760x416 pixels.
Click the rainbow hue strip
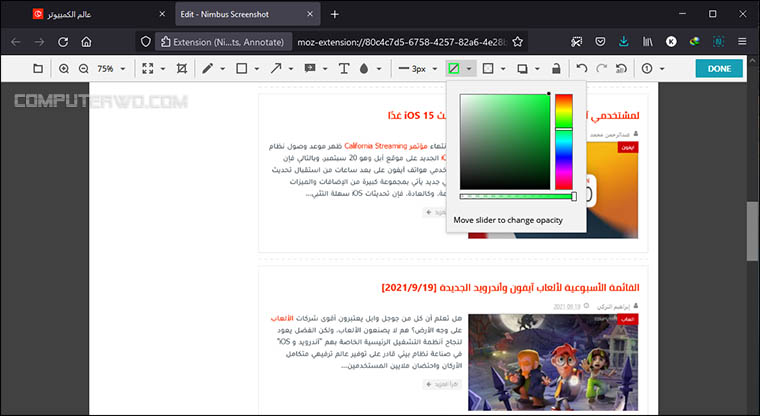[x=564, y=142]
